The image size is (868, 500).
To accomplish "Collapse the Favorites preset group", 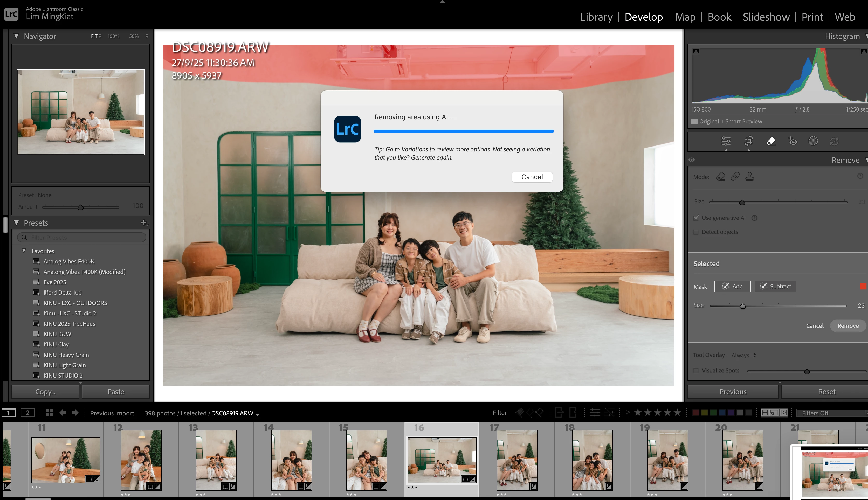I will click(24, 251).
